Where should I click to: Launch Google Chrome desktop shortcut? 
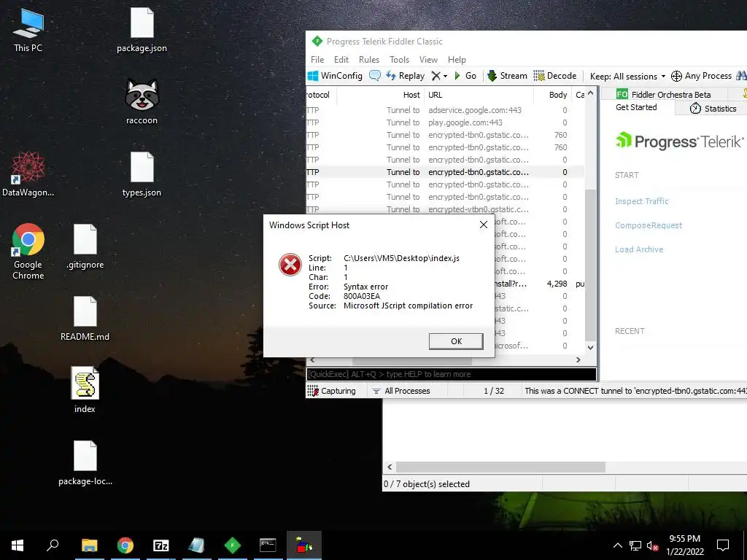[x=28, y=252]
